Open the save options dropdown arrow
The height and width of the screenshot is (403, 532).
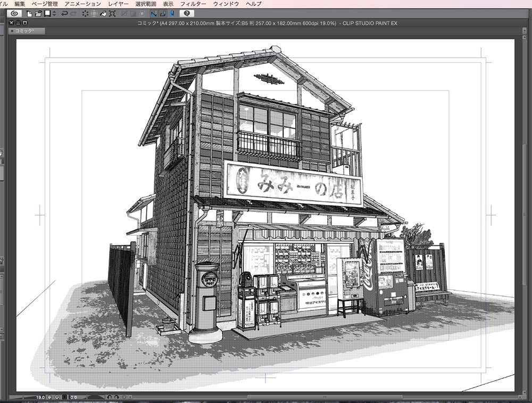53,14
